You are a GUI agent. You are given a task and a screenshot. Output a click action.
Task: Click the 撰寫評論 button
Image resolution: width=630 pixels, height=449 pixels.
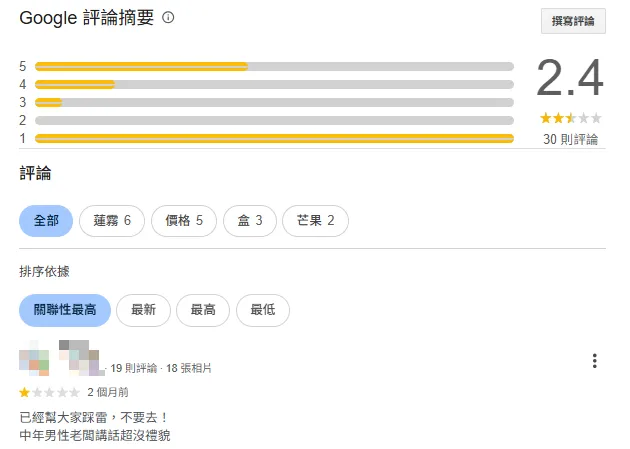click(x=573, y=21)
